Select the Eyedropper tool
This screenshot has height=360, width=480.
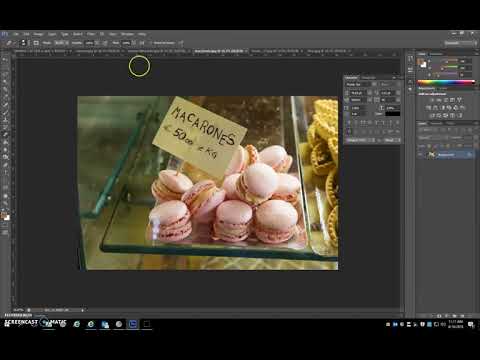[x=5, y=97]
